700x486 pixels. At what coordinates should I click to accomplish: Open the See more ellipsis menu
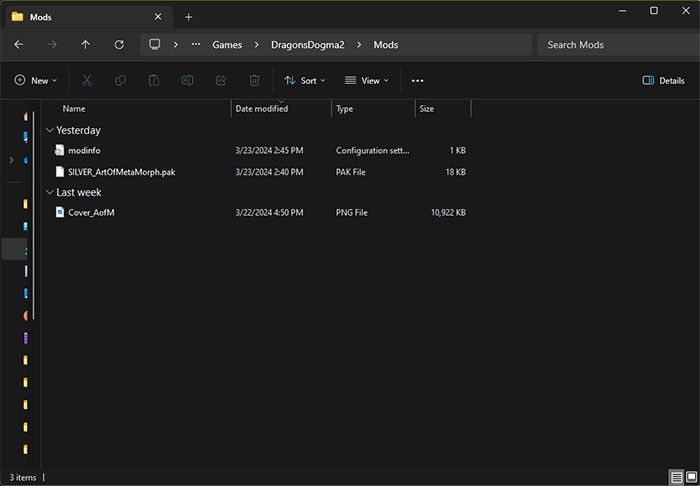(x=417, y=80)
